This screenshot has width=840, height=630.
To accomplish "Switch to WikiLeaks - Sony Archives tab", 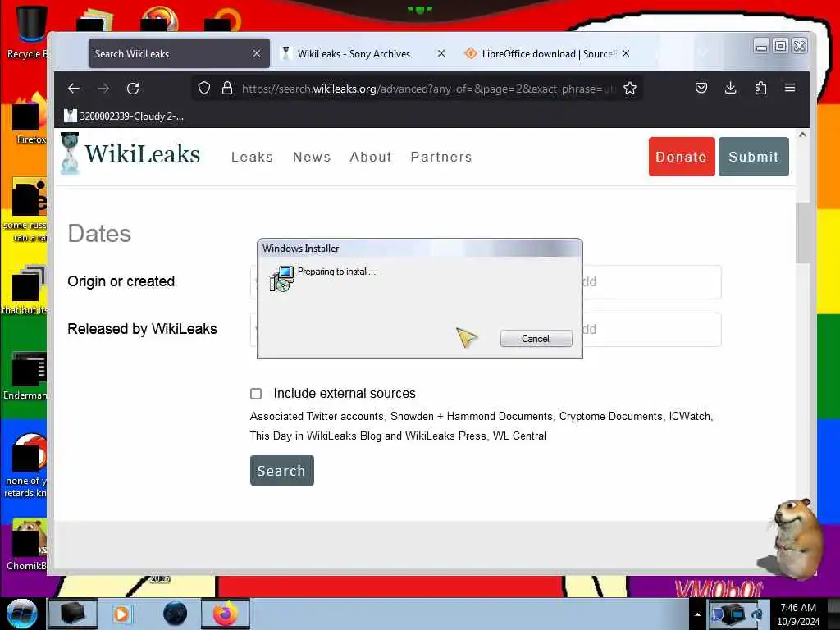I will [x=354, y=53].
